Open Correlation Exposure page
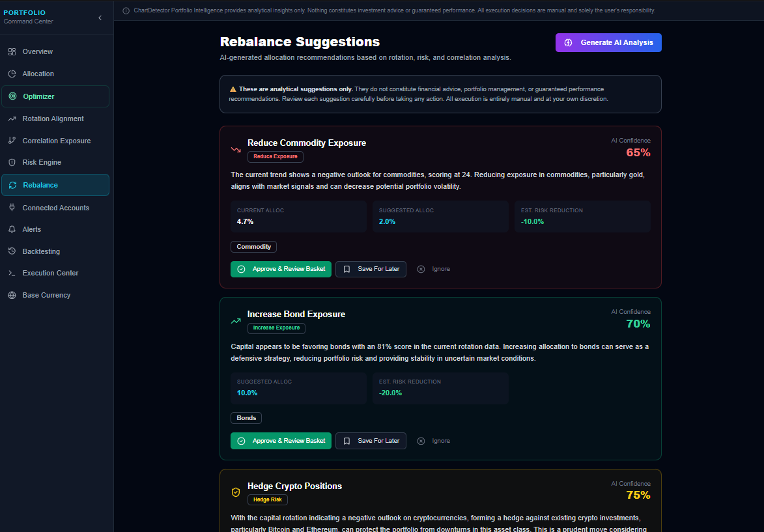The height and width of the screenshot is (532, 764). click(x=55, y=140)
